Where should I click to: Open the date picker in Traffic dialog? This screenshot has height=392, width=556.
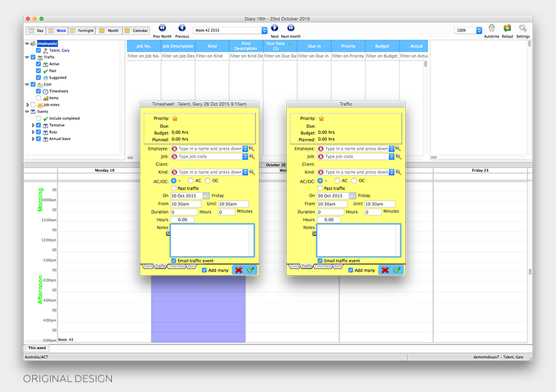coord(353,196)
